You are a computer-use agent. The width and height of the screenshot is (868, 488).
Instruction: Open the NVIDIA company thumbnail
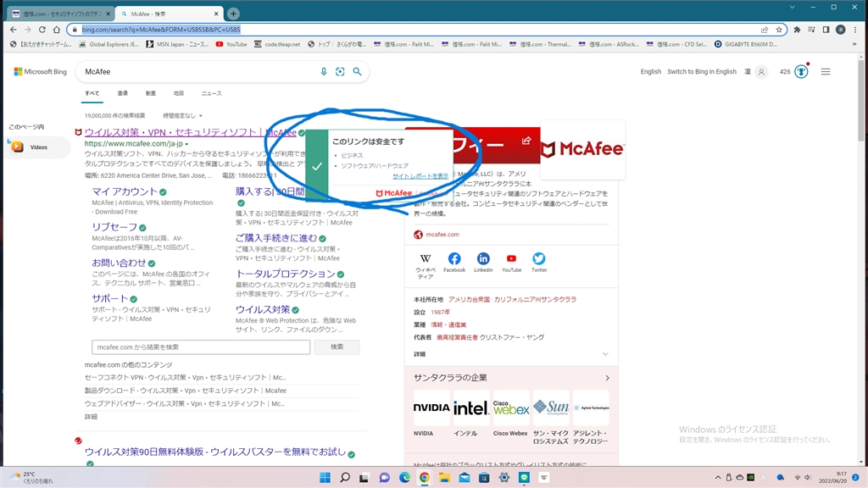pyautogui.click(x=431, y=413)
